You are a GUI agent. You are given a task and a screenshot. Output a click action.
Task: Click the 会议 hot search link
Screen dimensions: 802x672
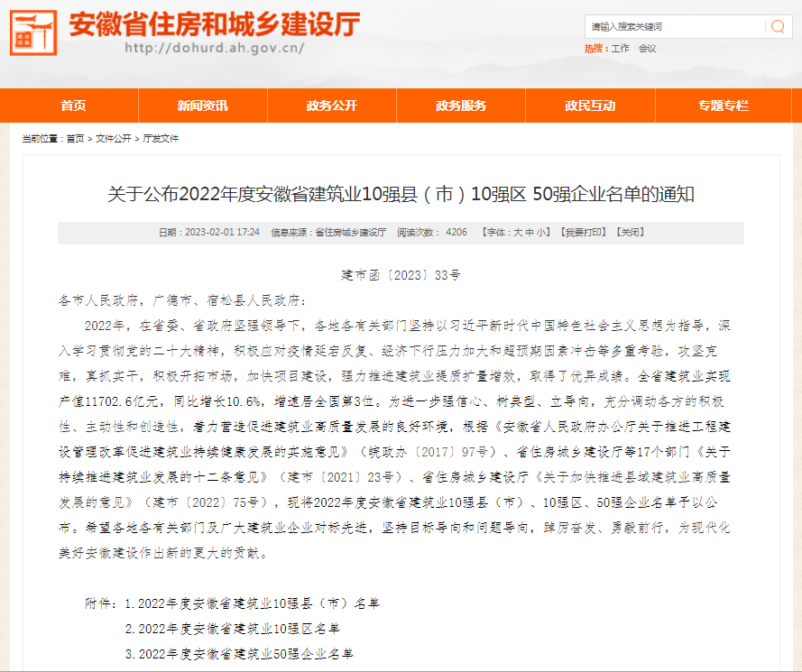[x=648, y=49]
